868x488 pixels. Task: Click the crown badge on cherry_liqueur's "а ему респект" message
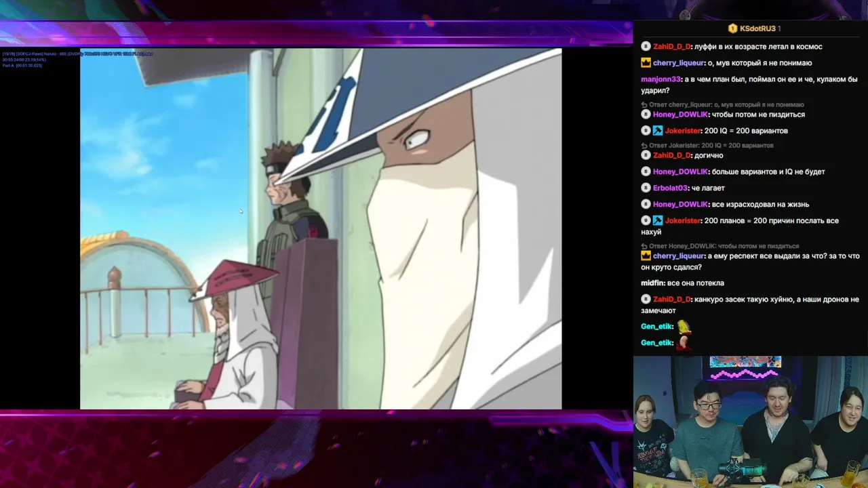point(646,256)
